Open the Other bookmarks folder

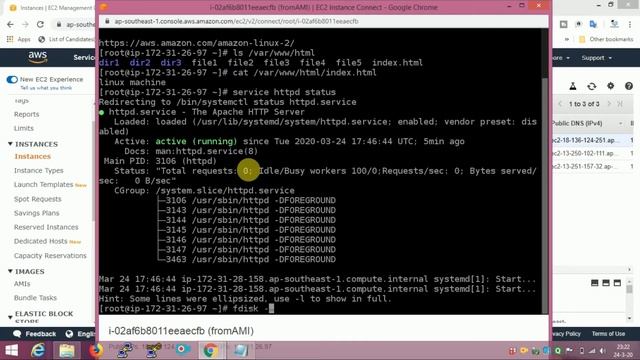coord(606,39)
